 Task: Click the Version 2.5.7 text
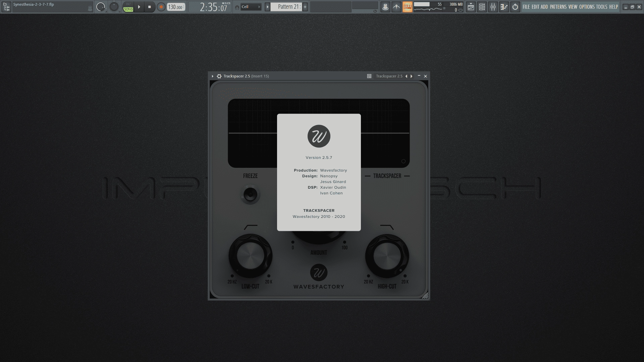click(x=319, y=158)
